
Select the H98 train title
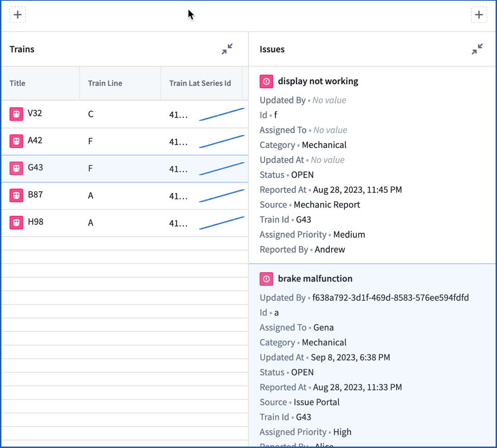tap(35, 222)
